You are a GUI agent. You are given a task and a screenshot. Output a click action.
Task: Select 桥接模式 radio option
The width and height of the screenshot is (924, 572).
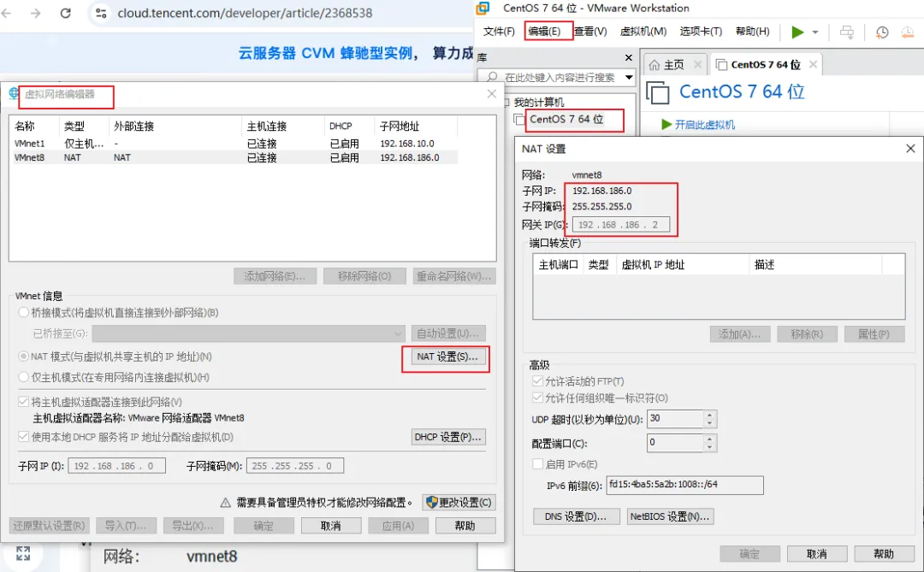(24, 312)
